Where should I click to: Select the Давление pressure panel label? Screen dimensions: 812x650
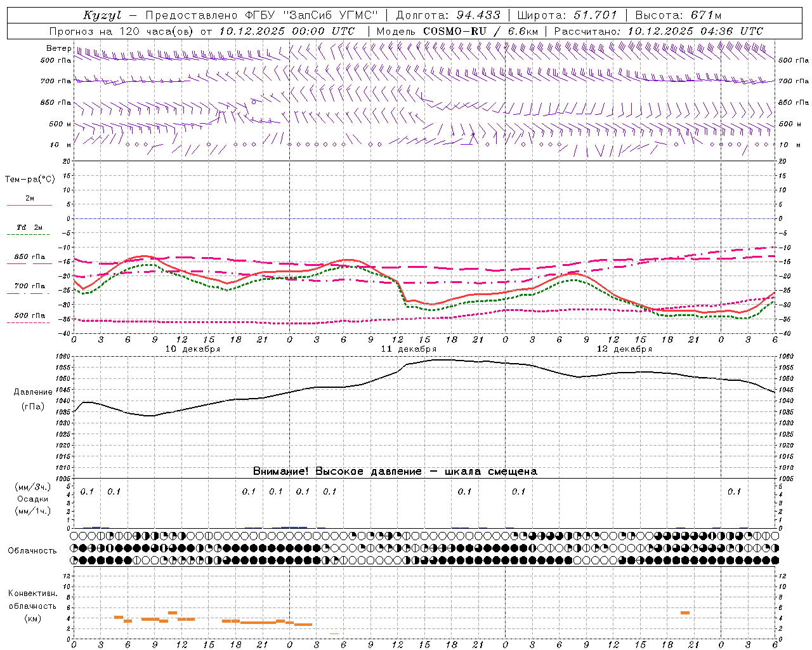pyautogui.click(x=33, y=392)
